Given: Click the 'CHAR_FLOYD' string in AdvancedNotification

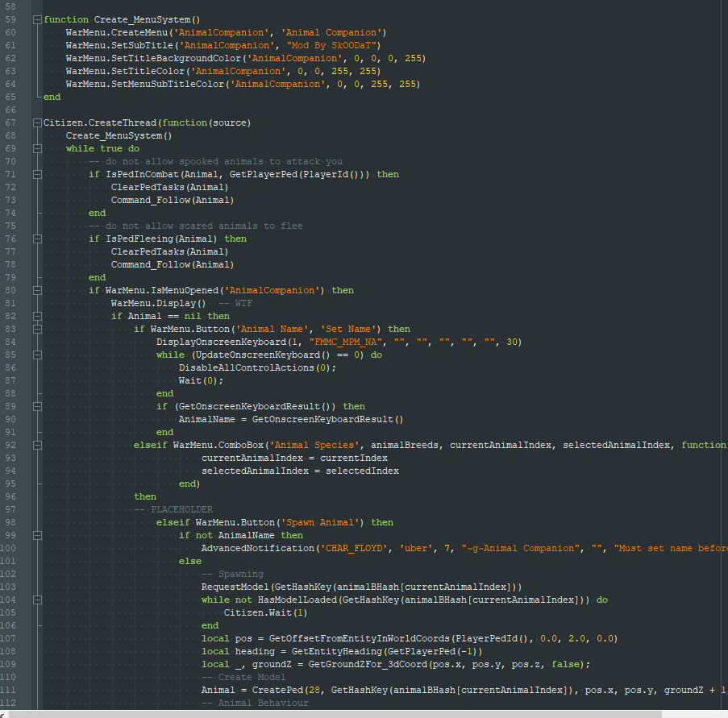Looking at the screenshot, I should point(353,549).
